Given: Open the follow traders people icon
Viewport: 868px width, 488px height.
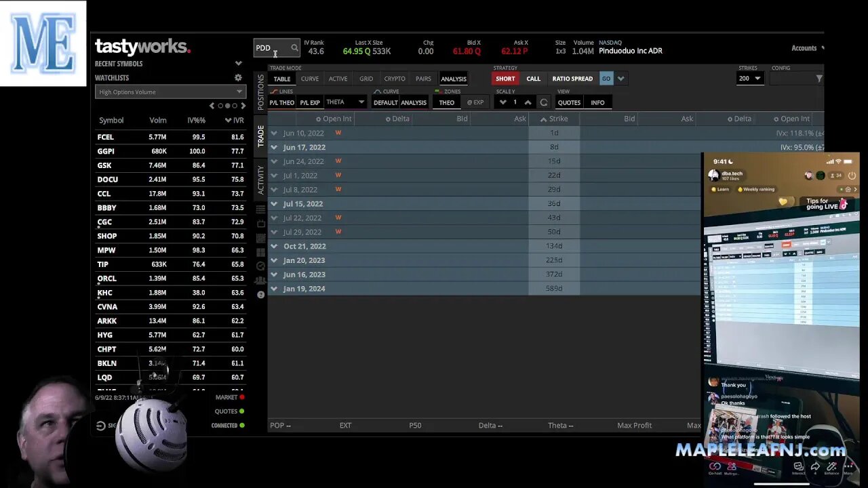Looking at the screenshot, I should 261,281.
